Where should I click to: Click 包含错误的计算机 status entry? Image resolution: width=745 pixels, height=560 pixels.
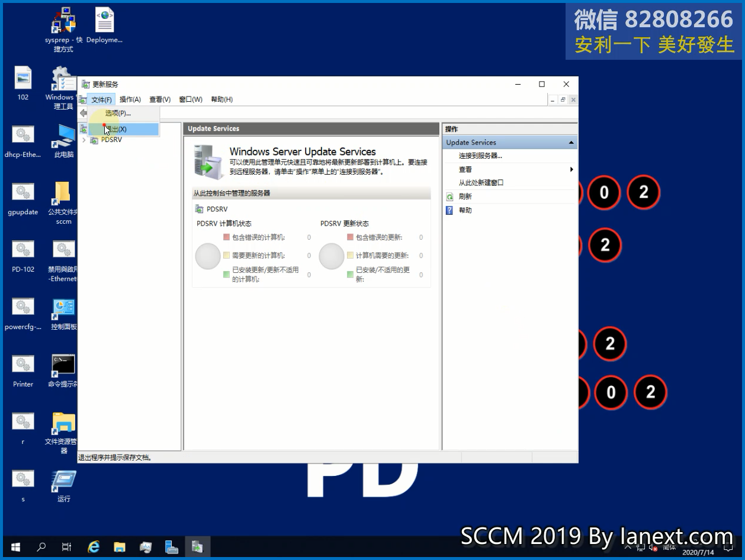[x=258, y=237]
